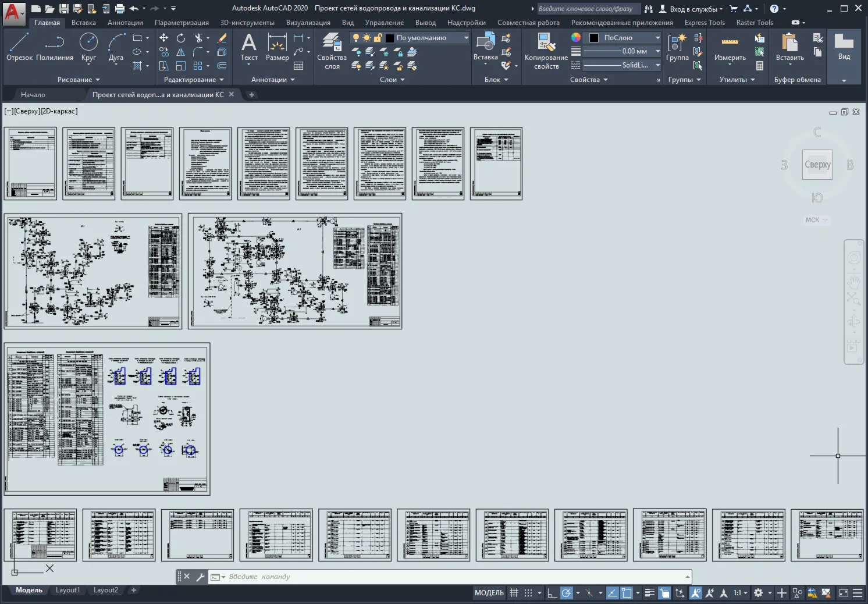Switch to the Layout1 tab

point(67,590)
